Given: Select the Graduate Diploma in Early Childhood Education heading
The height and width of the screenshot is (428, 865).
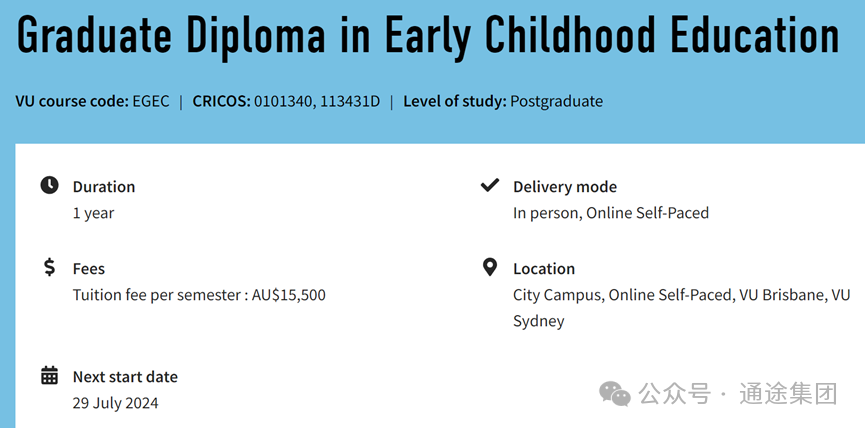Looking at the screenshot, I should [428, 35].
